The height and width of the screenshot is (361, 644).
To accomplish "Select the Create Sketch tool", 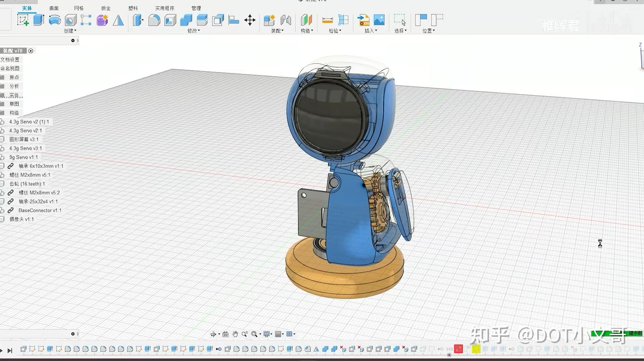I will [x=23, y=20].
